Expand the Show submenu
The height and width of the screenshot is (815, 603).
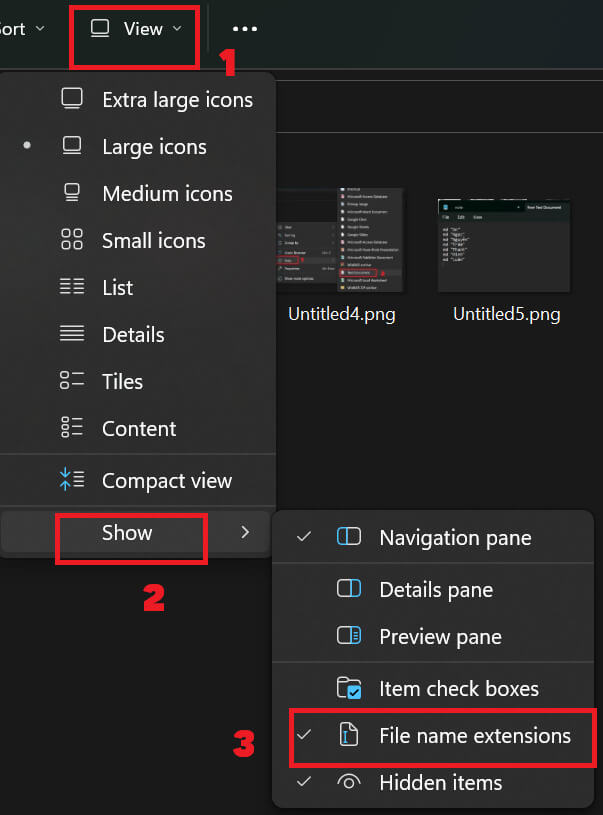coord(129,533)
